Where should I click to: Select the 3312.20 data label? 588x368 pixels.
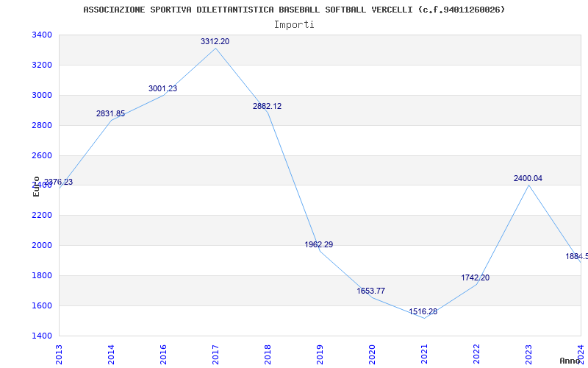click(215, 42)
